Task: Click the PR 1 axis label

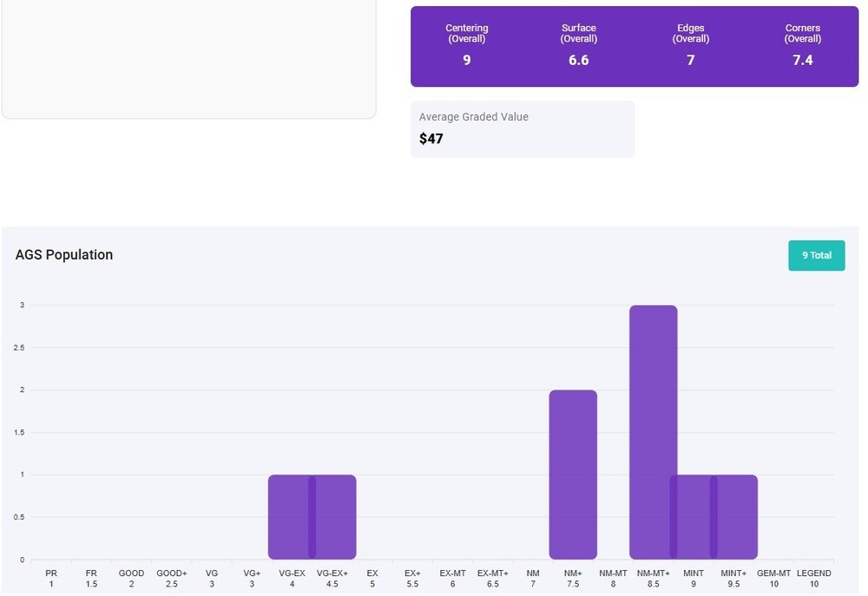Action: pyautogui.click(x=51, y=579)
